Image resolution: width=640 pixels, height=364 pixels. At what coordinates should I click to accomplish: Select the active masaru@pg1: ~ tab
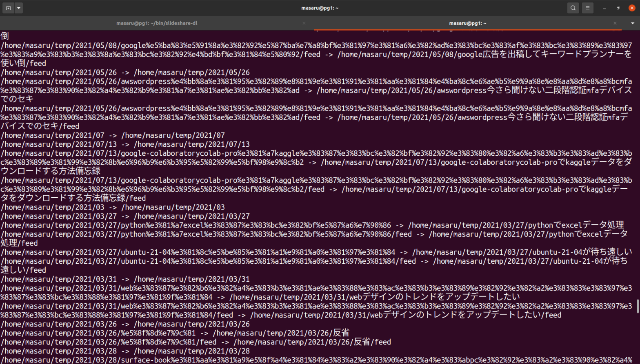(x=467, y=23)
